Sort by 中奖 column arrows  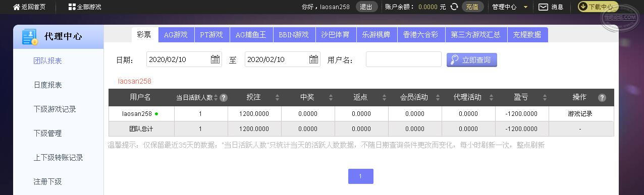pos(331,98)
